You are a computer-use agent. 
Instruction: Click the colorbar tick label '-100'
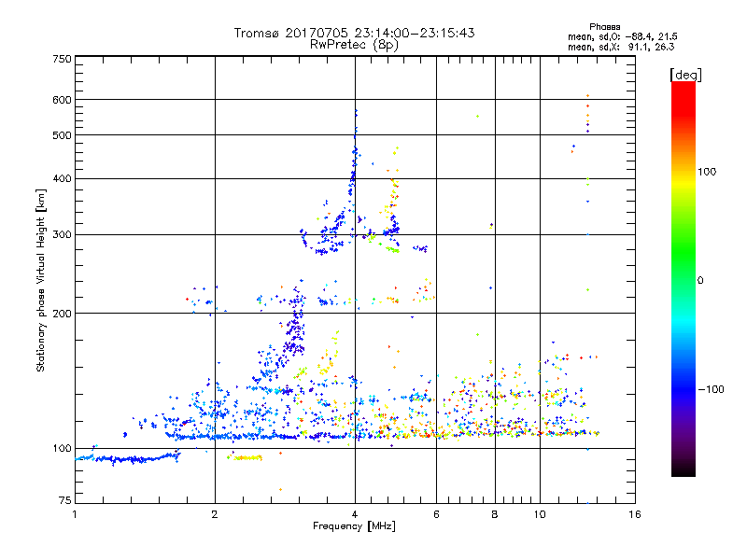(711, 389)
